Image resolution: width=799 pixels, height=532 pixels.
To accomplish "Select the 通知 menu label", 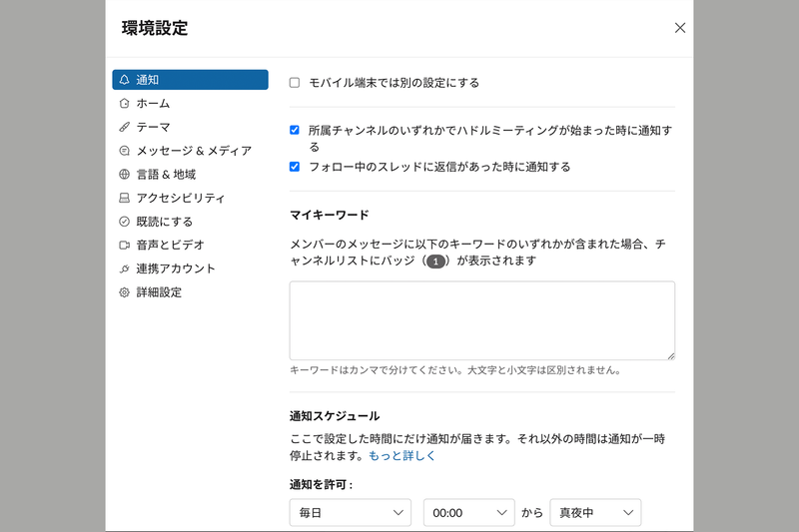I will pyautogui.click(x=147, y=80).
